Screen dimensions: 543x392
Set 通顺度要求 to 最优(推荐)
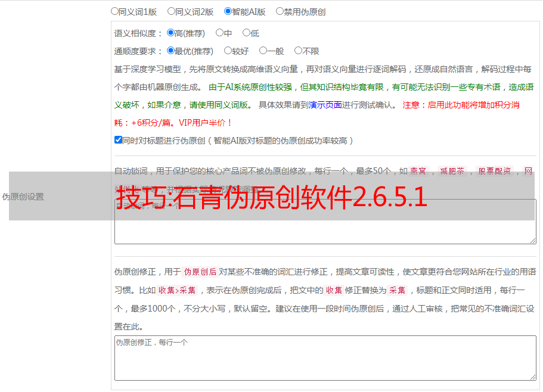(x=170, y=51)
